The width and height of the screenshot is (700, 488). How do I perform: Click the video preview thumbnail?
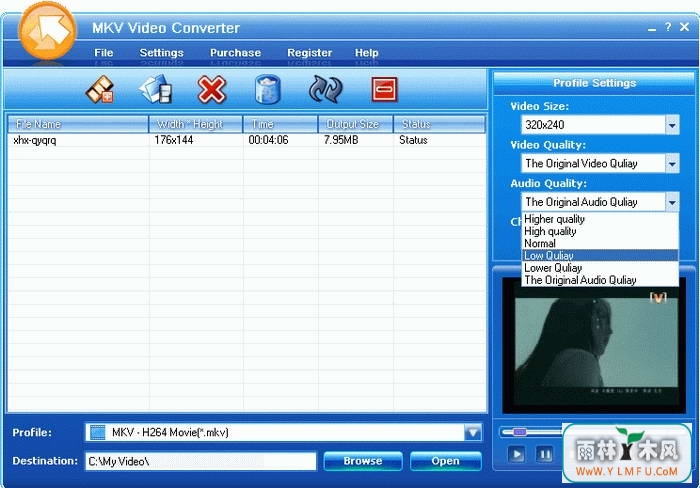click(594, 346)
